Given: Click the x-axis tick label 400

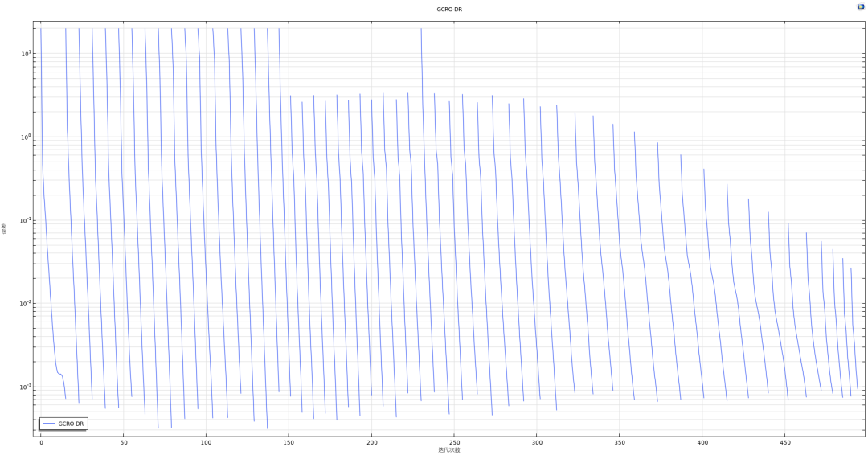Looking at the screenshot, I should [x=702, y=443].
